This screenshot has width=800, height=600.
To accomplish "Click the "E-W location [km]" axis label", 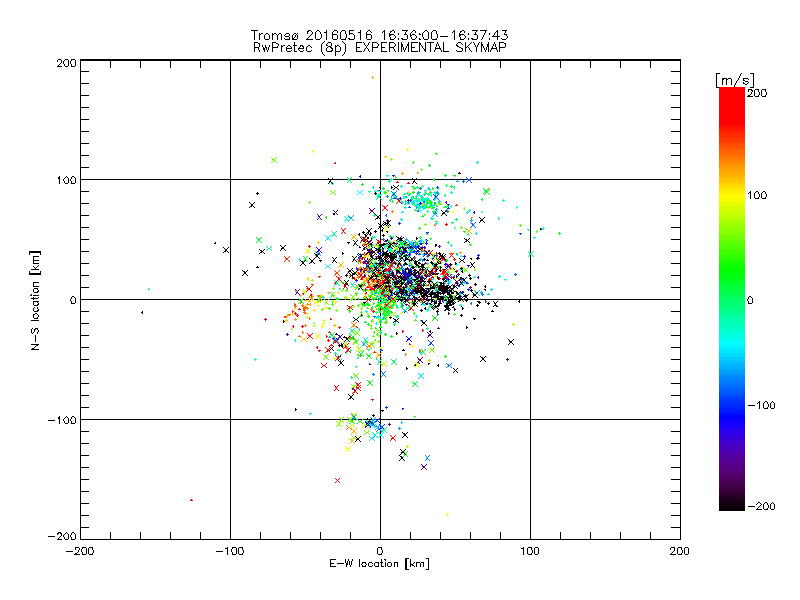I will [x=379, y=564].
